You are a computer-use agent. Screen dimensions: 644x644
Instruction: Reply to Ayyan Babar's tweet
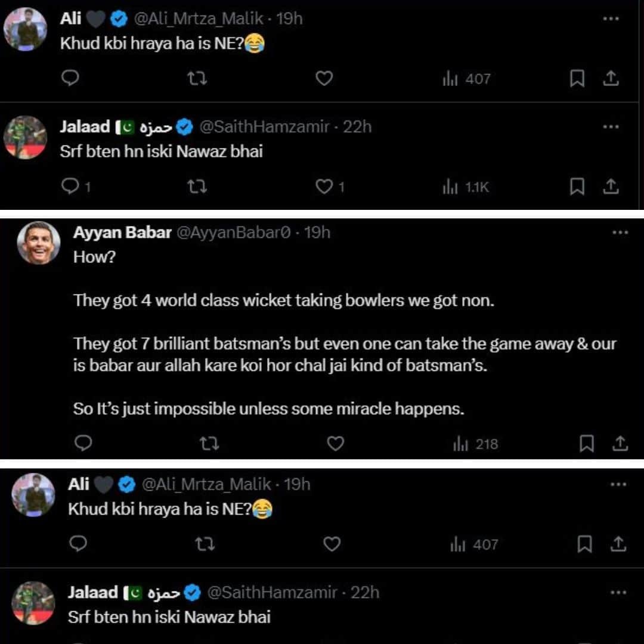[x=85, y=443]
